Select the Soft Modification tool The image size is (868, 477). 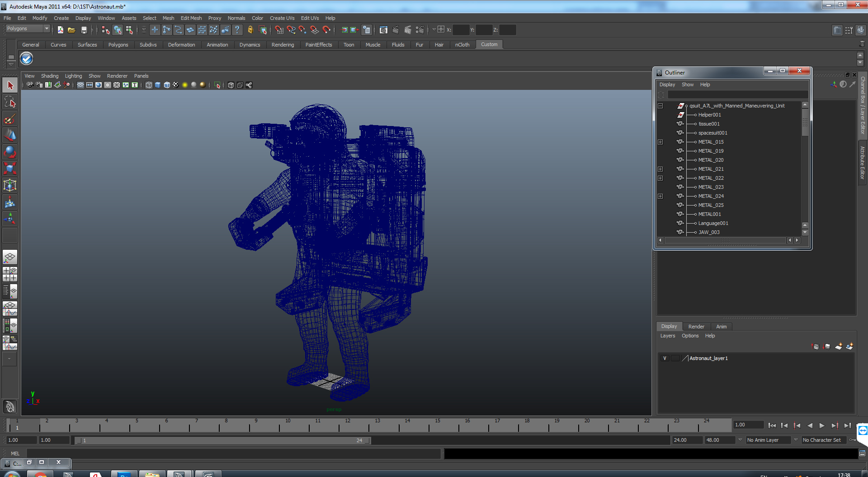[x=10, y=202]
